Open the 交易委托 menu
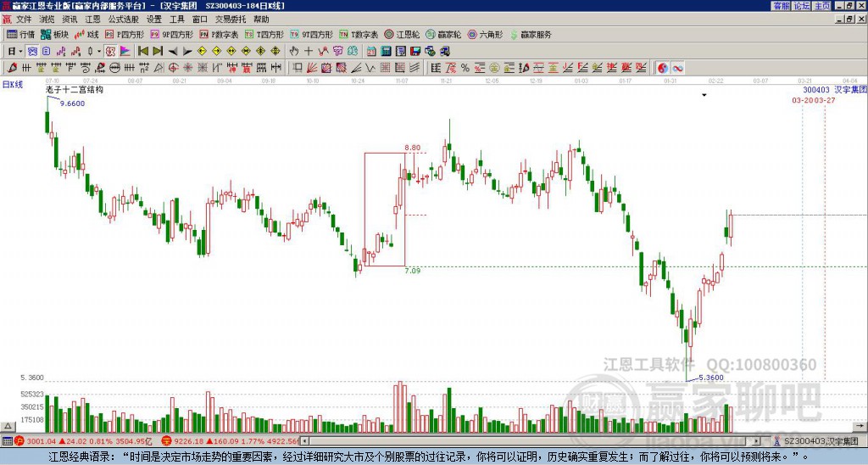The height and width of the screenshot is (465, 868). [231, 20]
